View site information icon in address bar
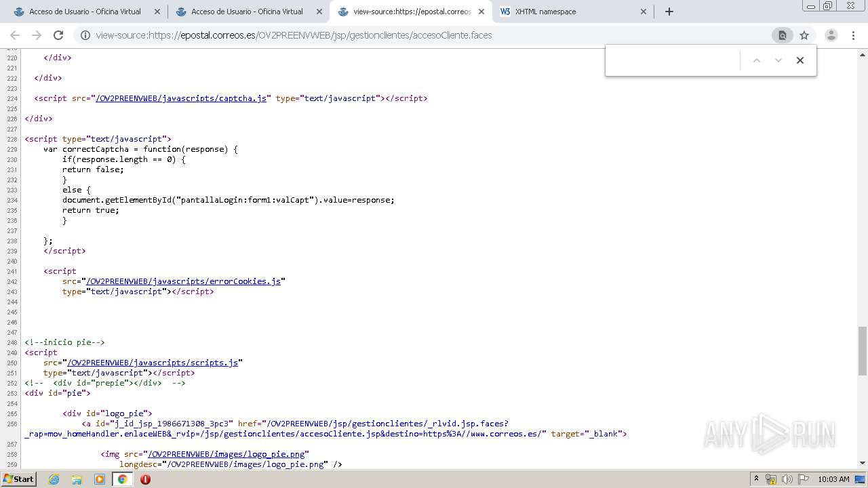868x488 pixels. [x=85, y=35]
